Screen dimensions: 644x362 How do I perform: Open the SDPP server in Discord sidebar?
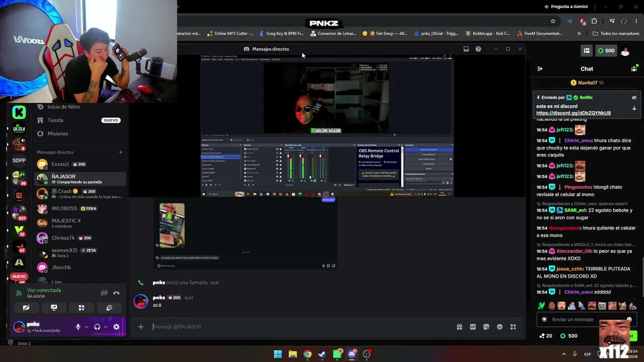point(19,160)
